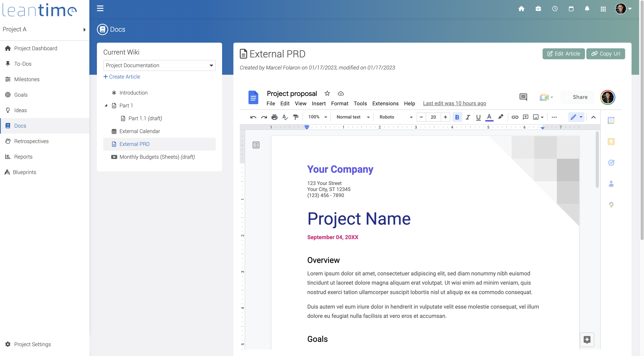This screenshot has width=644, height=356.
Task: Click the print icon in Docs toolbar
Action: click(274, 117)
